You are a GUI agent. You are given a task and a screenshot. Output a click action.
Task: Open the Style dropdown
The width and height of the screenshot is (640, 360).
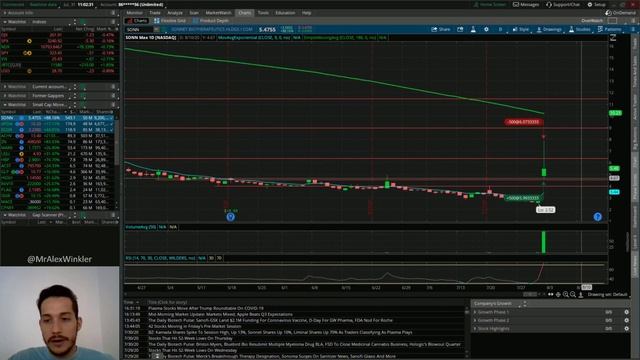(520, 29)
